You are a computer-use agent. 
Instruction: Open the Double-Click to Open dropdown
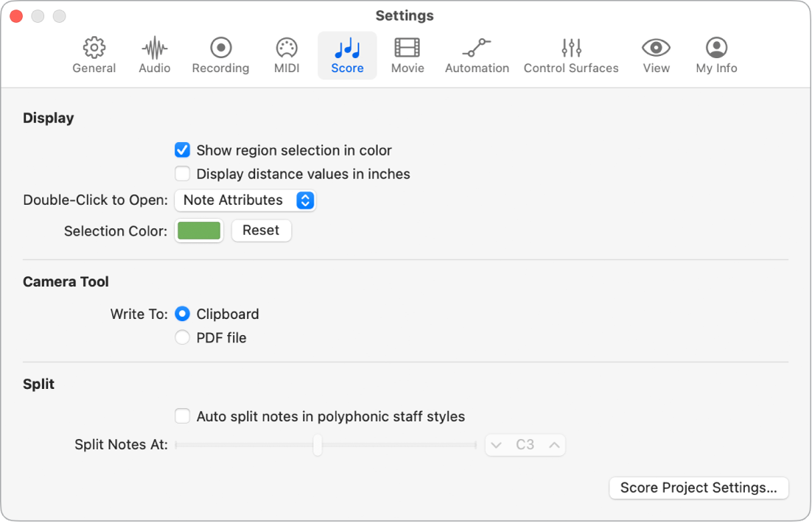click(x=245, y=200)
